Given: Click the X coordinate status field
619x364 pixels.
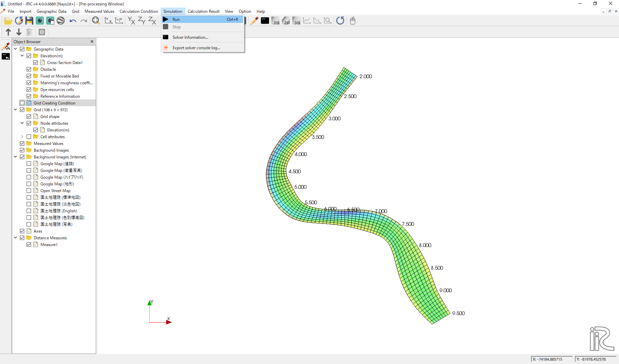Looking at the screenshot, I should click(x=552, y=359).
